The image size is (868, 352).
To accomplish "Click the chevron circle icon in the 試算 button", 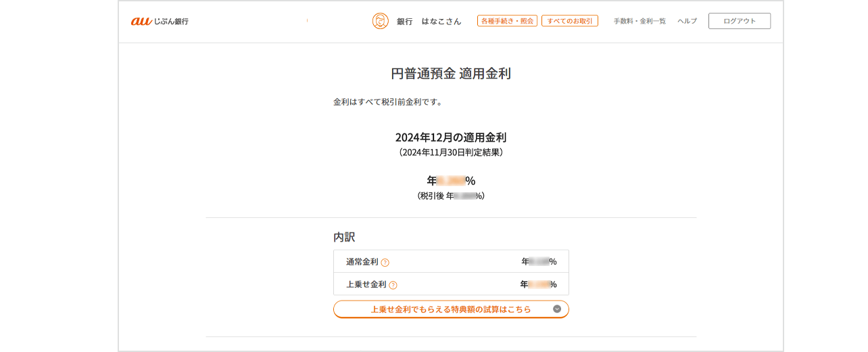I will [x=557, y=309].
